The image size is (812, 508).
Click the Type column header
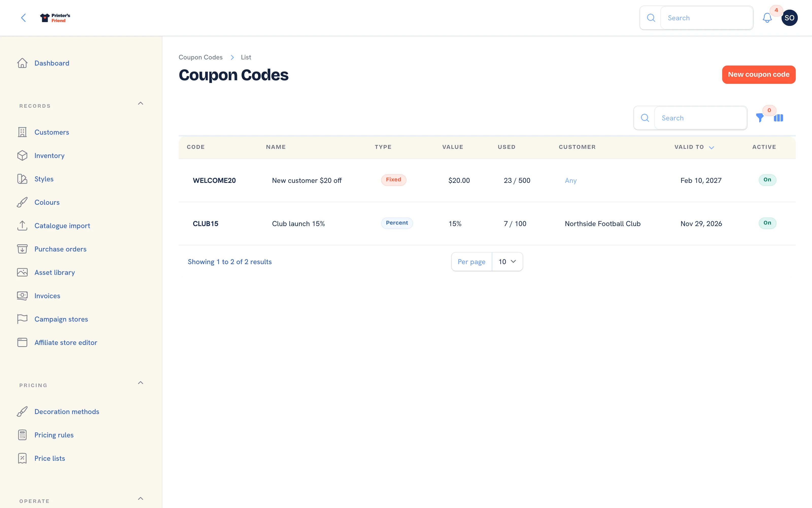pyautogui.click(x=383, y=147)
